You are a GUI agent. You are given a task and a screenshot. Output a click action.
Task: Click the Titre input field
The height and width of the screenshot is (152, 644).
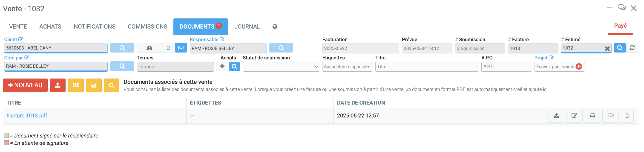[x=427, y=67]
